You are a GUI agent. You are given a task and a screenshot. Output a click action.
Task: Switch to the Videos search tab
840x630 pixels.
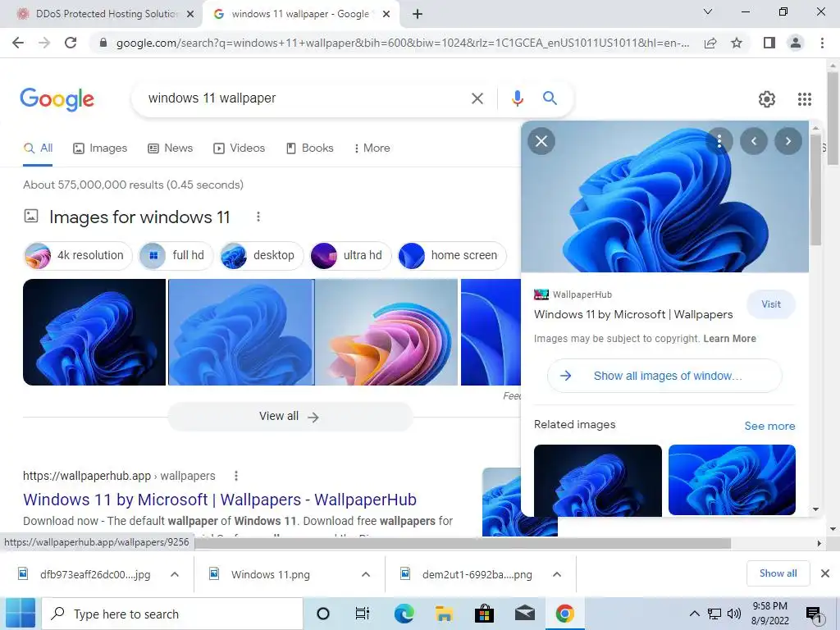(x=239, y=148)
